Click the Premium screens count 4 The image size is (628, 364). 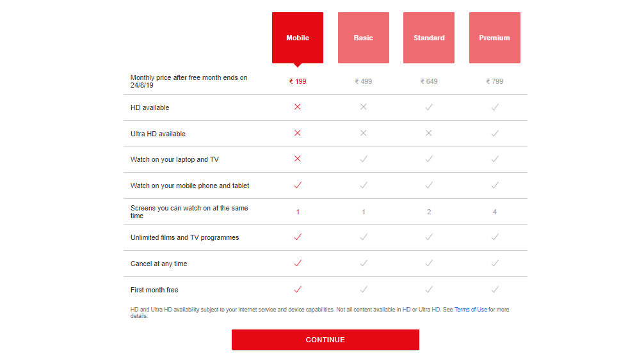495,212
